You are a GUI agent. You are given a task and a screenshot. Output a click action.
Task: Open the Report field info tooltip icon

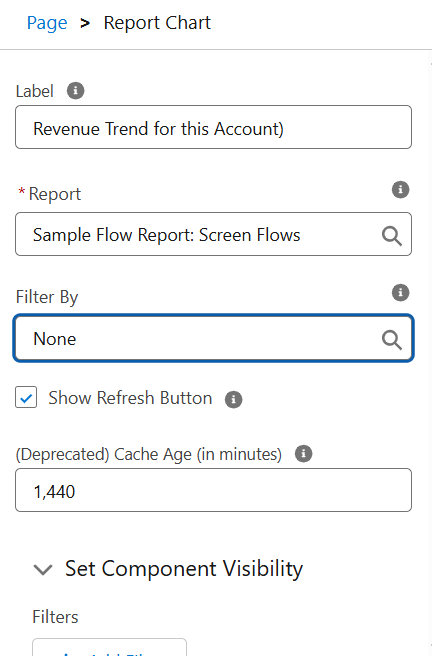pos(400,190)
